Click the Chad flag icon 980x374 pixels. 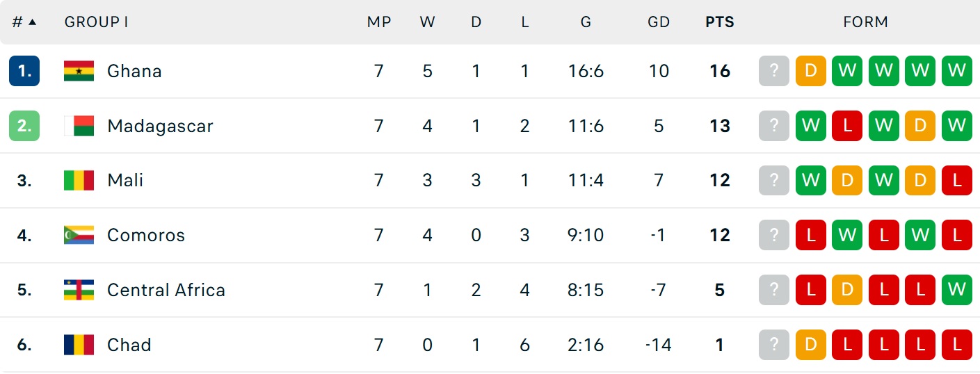(x=79, y=345)
